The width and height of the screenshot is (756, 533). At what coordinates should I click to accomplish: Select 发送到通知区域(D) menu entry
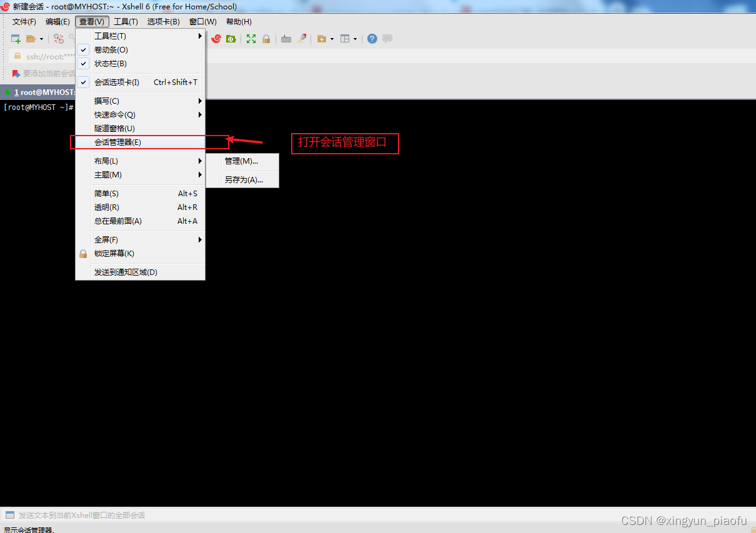click(141, 272)
